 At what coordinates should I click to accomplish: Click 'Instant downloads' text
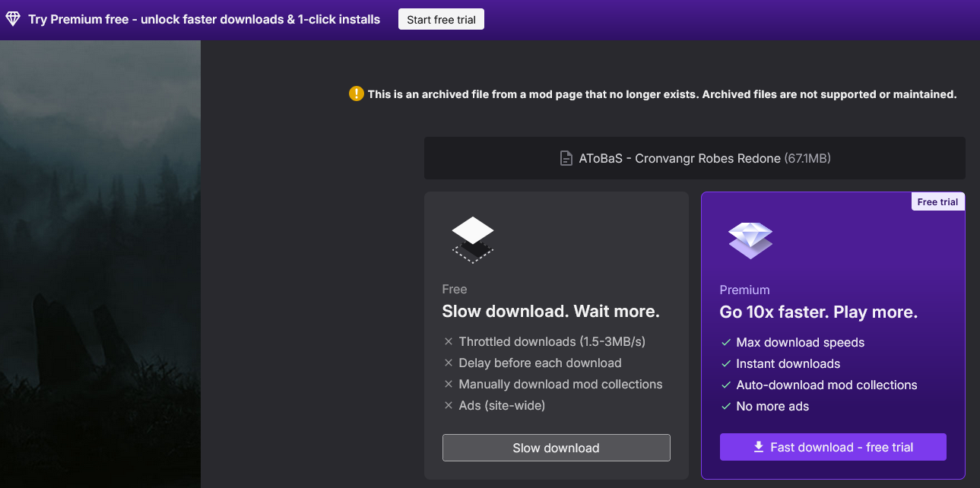(788, 364)
